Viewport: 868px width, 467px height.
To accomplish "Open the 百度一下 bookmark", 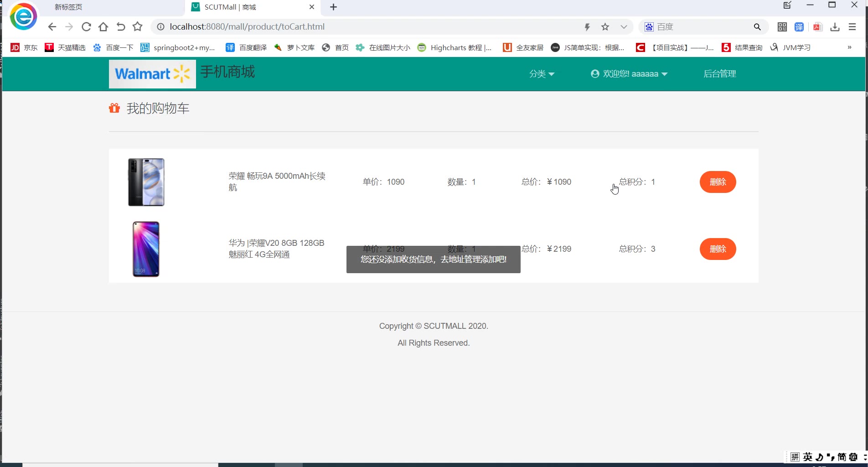I will click(113, 47).
